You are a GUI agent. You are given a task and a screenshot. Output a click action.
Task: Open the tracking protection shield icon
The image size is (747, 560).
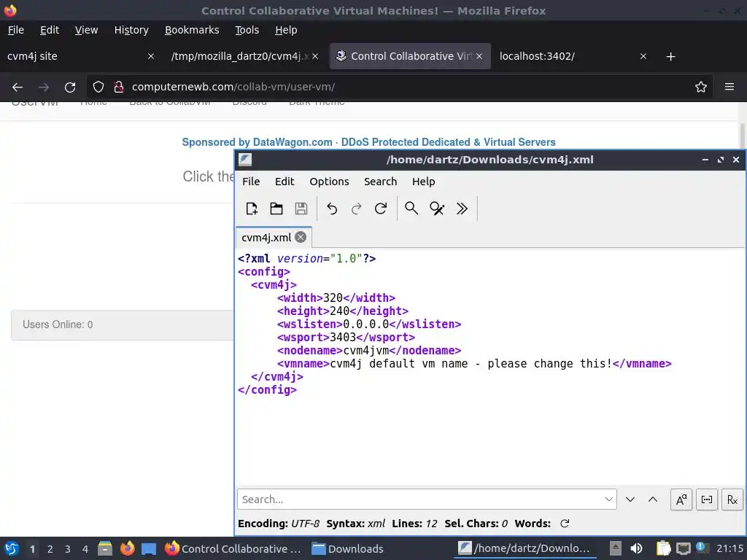[x=98, y=87]
